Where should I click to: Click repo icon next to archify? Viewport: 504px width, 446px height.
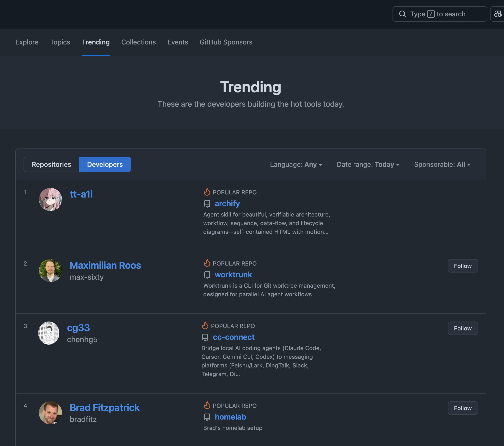(x=207, y=204)
